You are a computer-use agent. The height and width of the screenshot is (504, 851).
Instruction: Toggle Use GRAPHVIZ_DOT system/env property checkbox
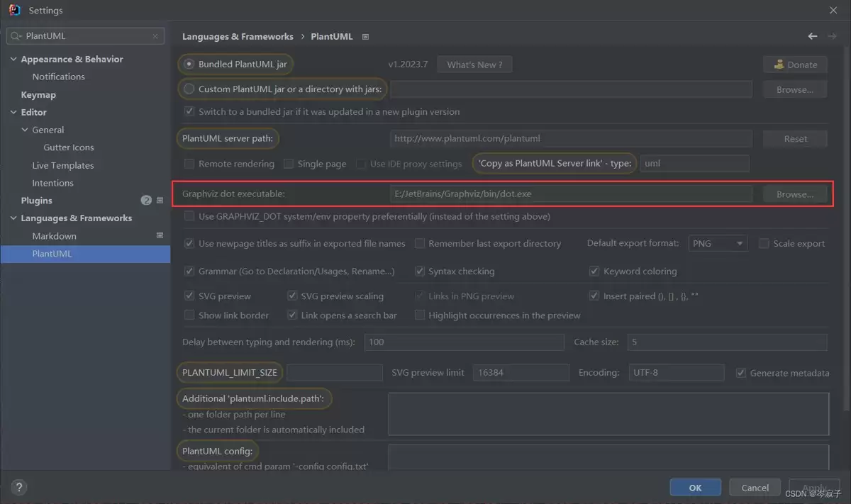189,216
